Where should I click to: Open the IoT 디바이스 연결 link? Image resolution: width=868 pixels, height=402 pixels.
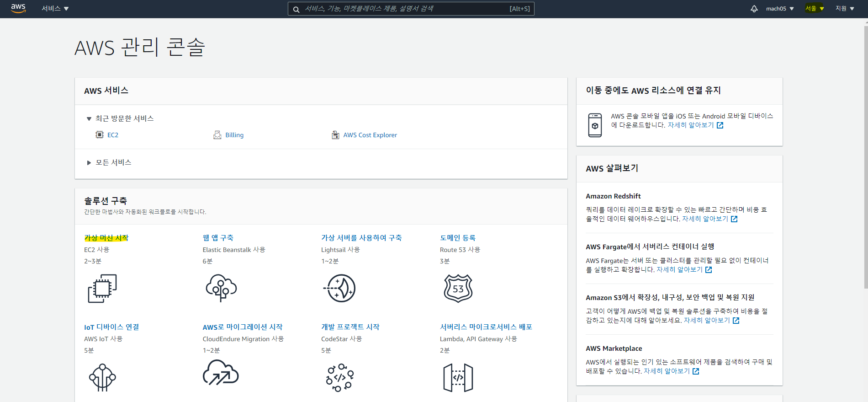pos(111,327)
